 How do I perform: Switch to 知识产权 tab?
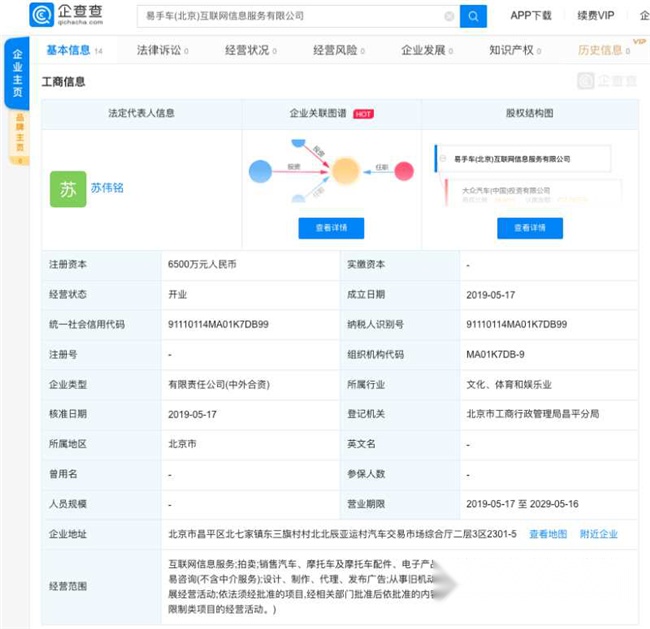click(x=515, y=50)
